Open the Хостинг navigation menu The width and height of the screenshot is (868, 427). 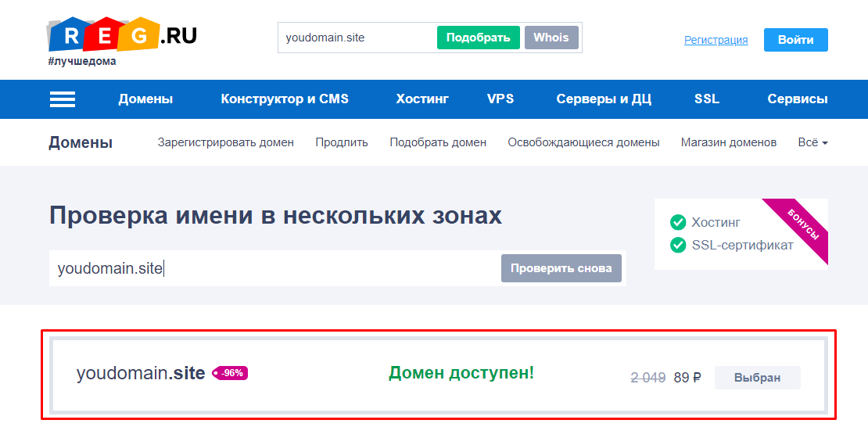click(422, 99)
